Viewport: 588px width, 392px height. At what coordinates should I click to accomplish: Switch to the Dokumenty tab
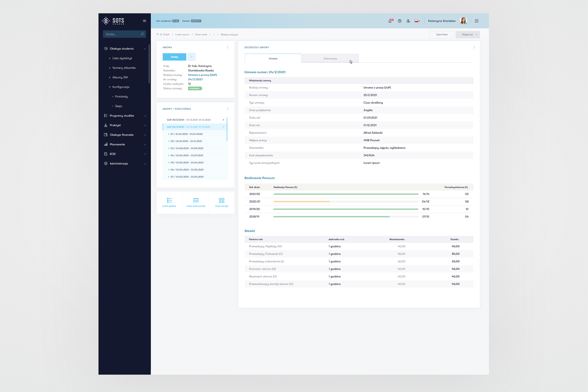point(330,59)
